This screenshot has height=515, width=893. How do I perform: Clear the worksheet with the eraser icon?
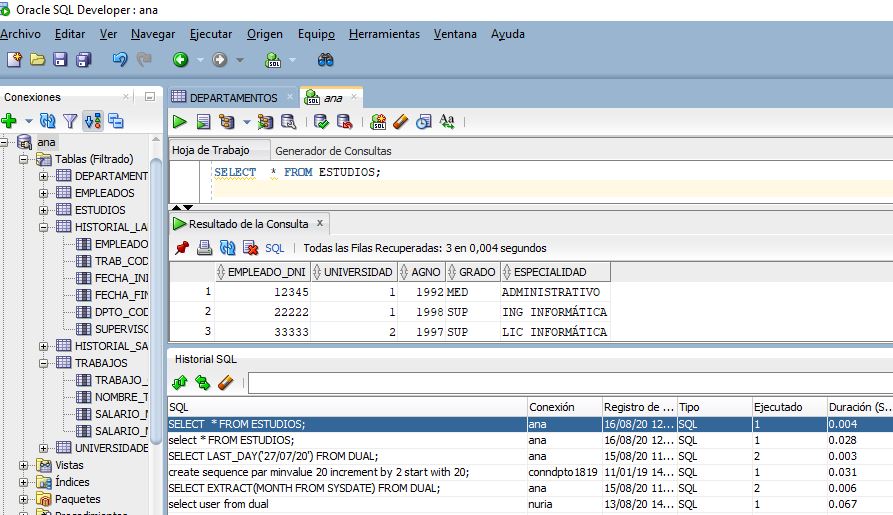[400, 121]
